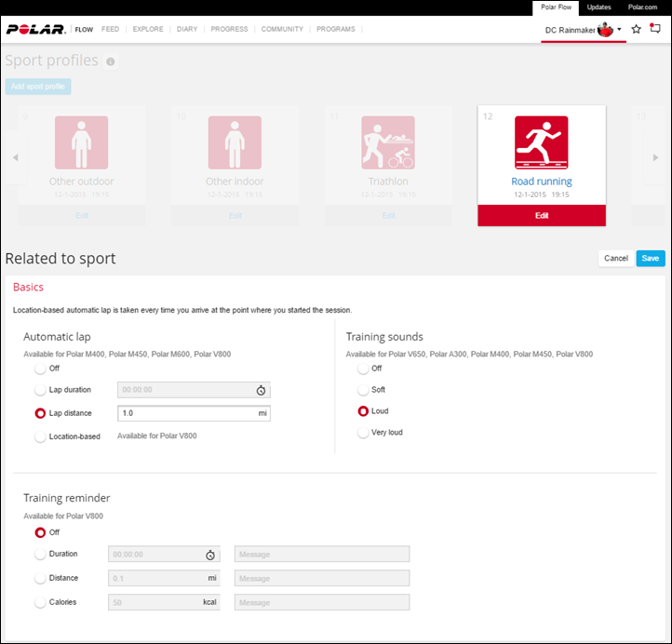Select the Road running sport icon
The image size is (672, 644).
pos(541,142)
